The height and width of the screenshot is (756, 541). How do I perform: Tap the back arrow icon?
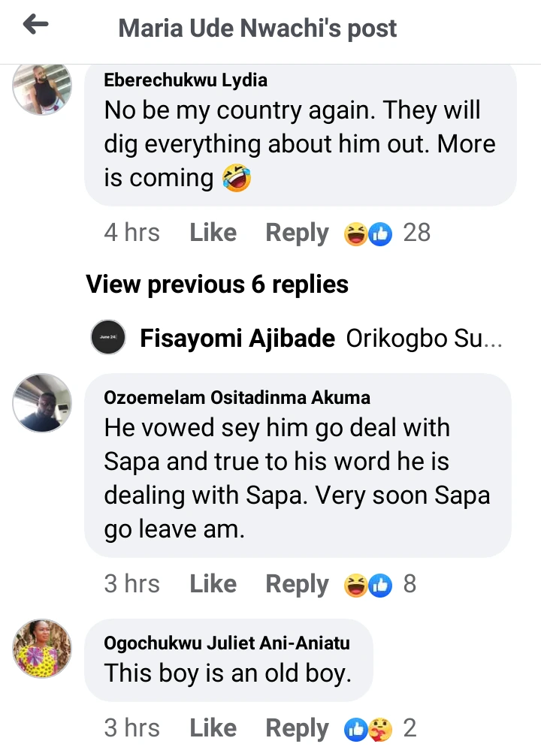[x=35, y=26]
